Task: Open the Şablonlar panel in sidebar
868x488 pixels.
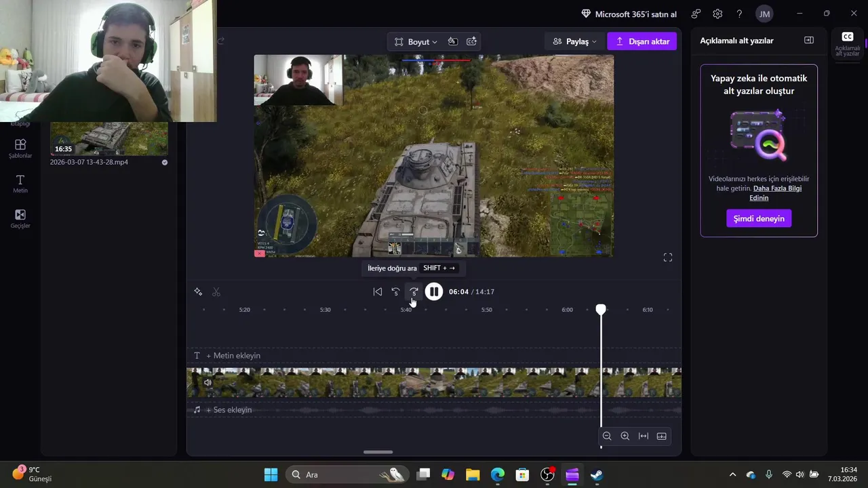Action: [20, 148]
